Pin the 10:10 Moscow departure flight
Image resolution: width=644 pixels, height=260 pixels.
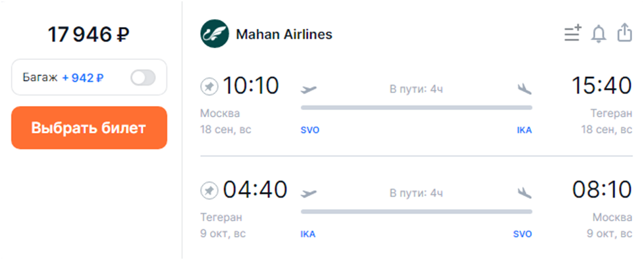coord(209,87)
